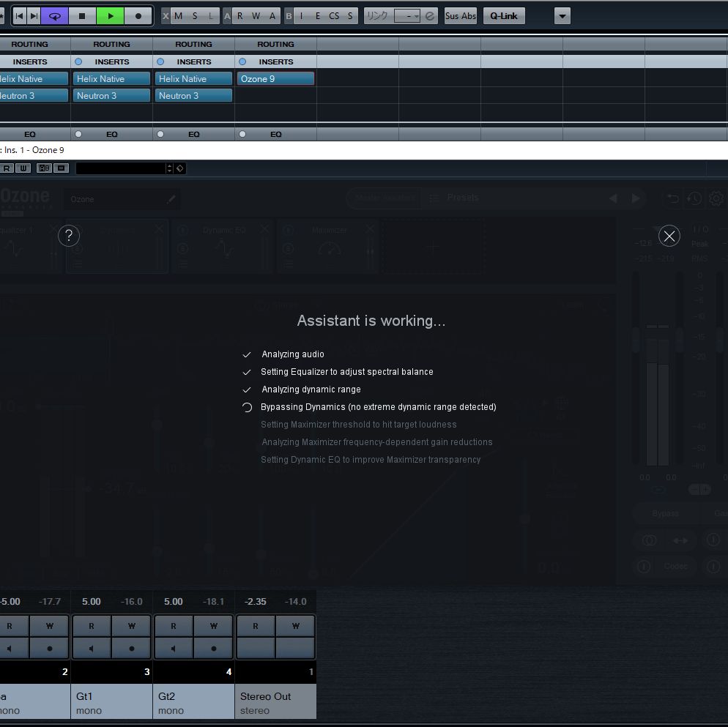
Task: Bypass all inserts with I button
Action: pos(301,16)
